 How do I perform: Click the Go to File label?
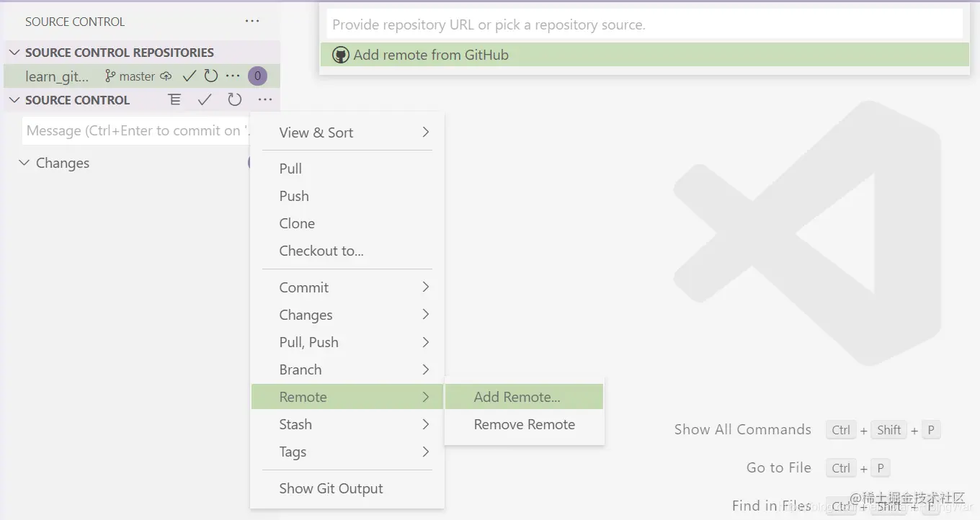778,467
